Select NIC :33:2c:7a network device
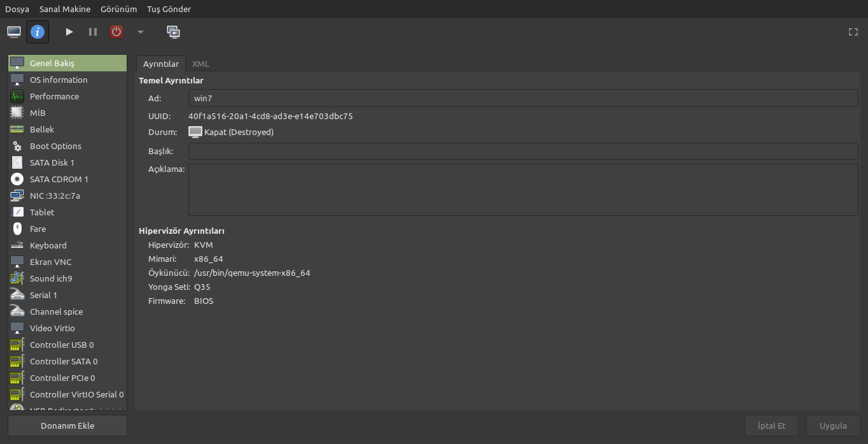 coord(55,196)
